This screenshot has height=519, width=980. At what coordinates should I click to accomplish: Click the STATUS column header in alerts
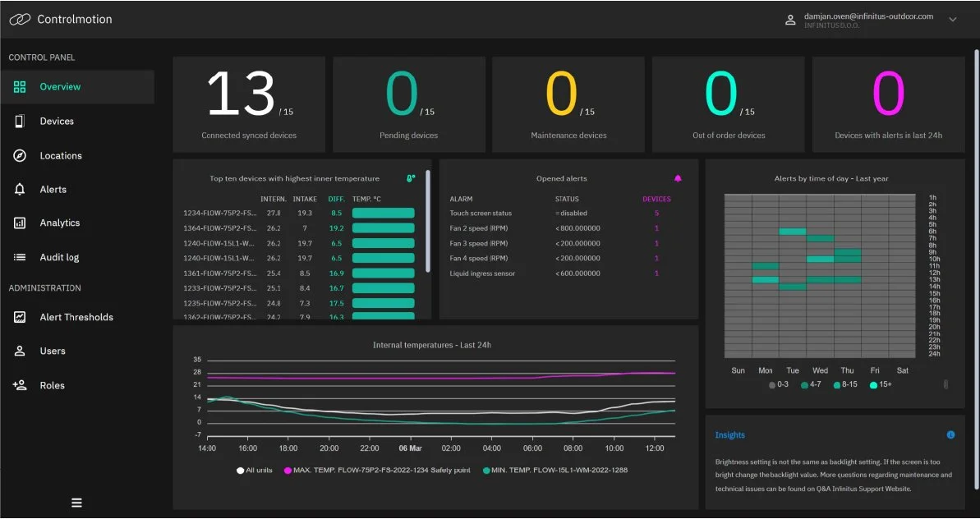tap(567, 200)
